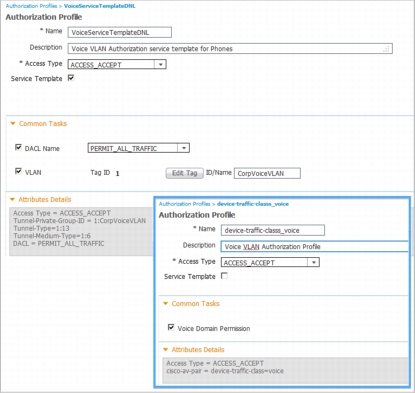Open Authorization Profiles breadcrumb link at top
This screenshot has width=415, height=393.
coord(31,6)
